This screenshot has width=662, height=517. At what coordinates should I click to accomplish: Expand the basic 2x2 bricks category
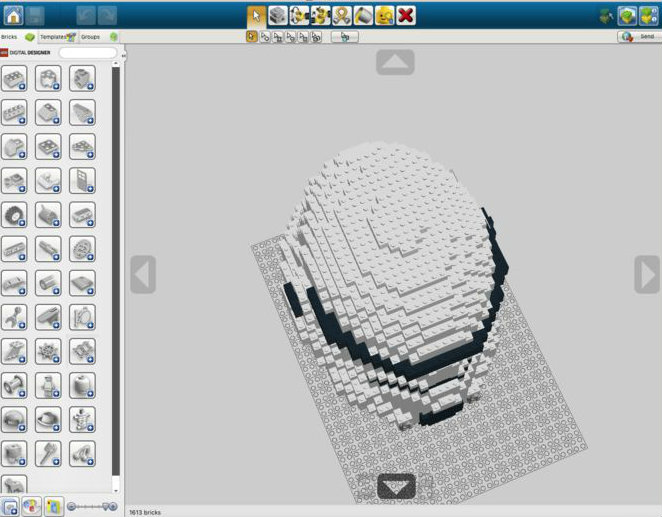(x=14, y=78)
